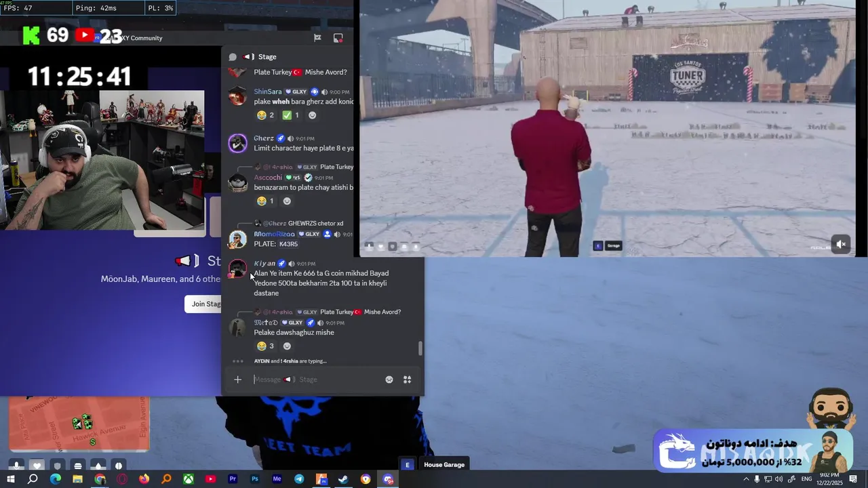Click the E key prompt next to House Garage
Viewport: 868px width, 488px height.
[408, 464]
